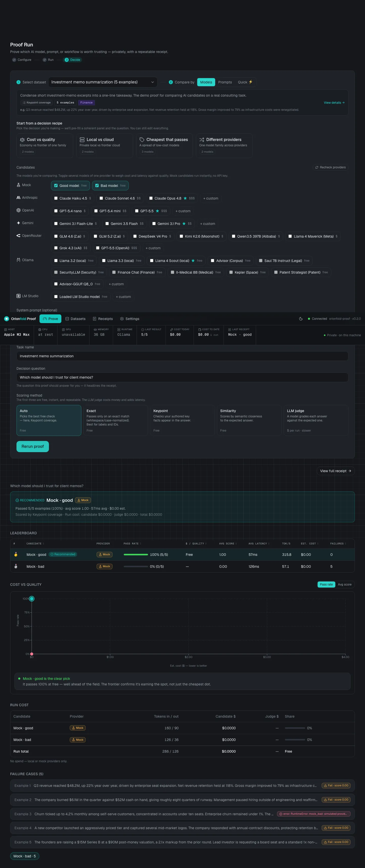365x868 pixels.
Task: Open View full receipt link
Action: [336, 471]
